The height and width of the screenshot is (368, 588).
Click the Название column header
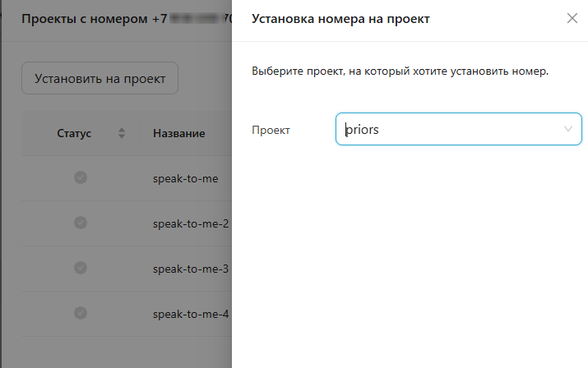178,133
